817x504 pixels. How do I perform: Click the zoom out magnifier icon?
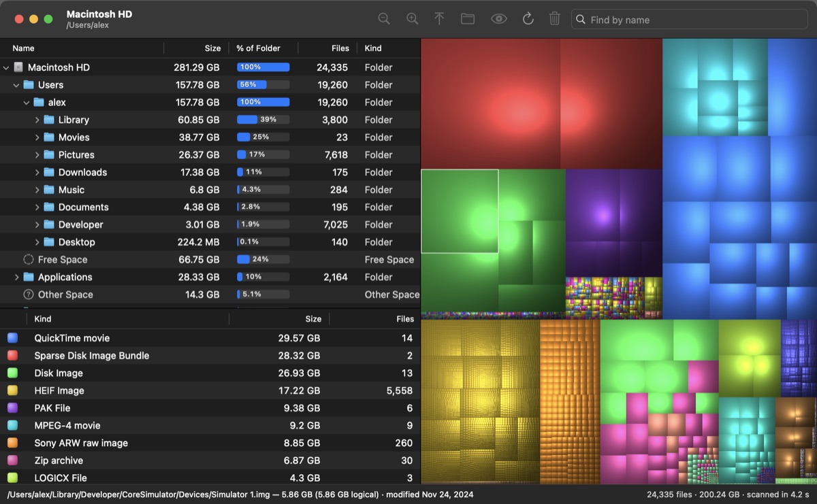coord(384,19)
